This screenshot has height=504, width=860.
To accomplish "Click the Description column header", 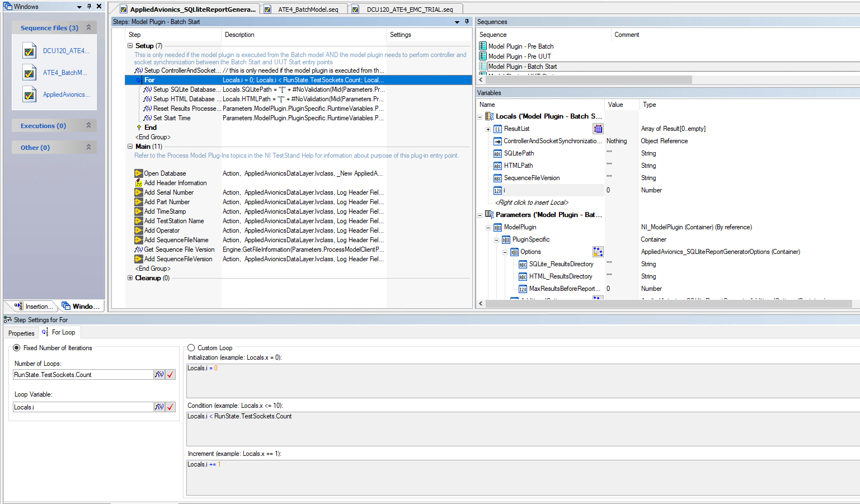I will [x=239, y=35].
